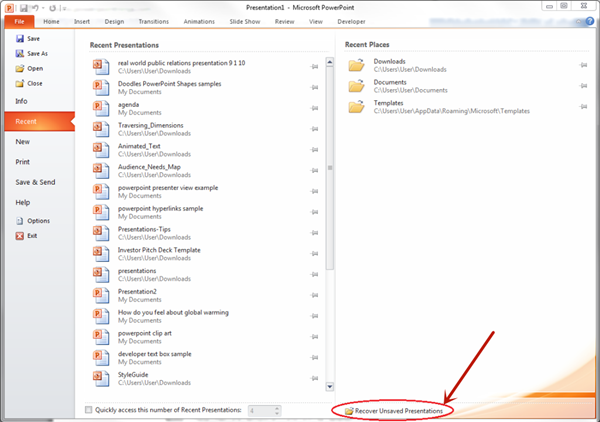Click the recent list scroll up arrow
Screen dimensions: 600x422
click(329, 62)
